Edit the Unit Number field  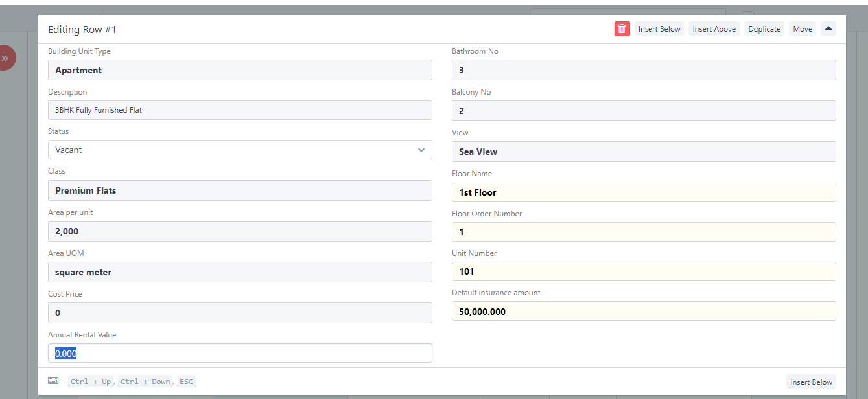pos(644,271)
